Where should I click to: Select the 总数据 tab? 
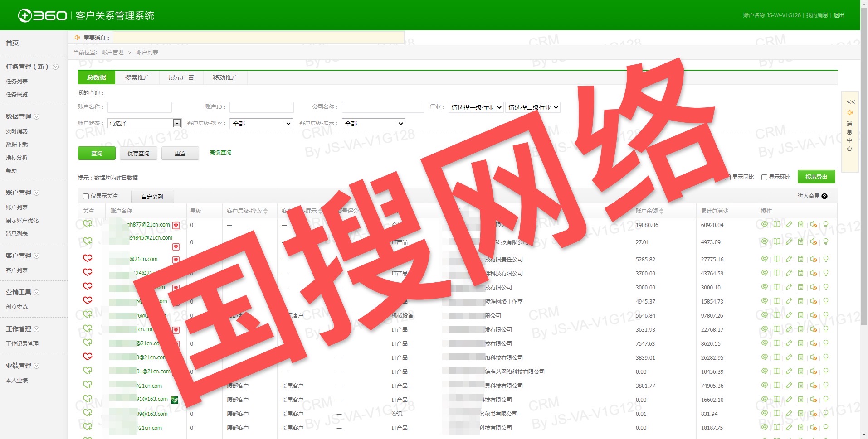pos(97,77)
